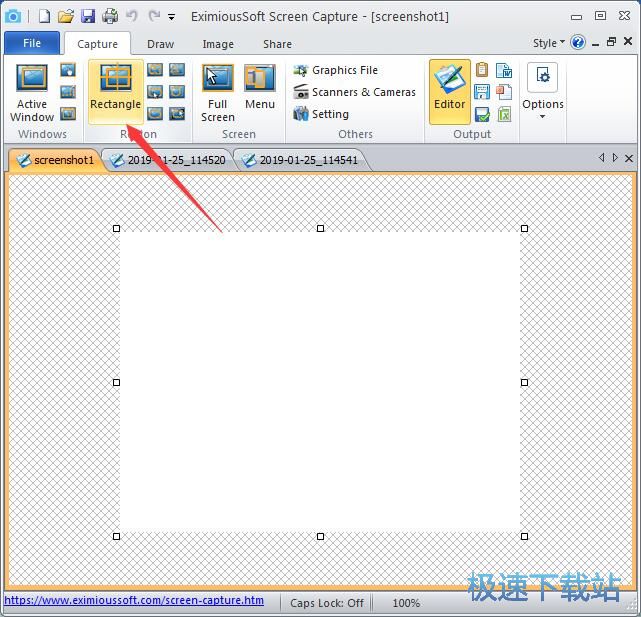Select the white image on canvas
The height and width of the screenshot is (617, 641).
click(320, 382)
